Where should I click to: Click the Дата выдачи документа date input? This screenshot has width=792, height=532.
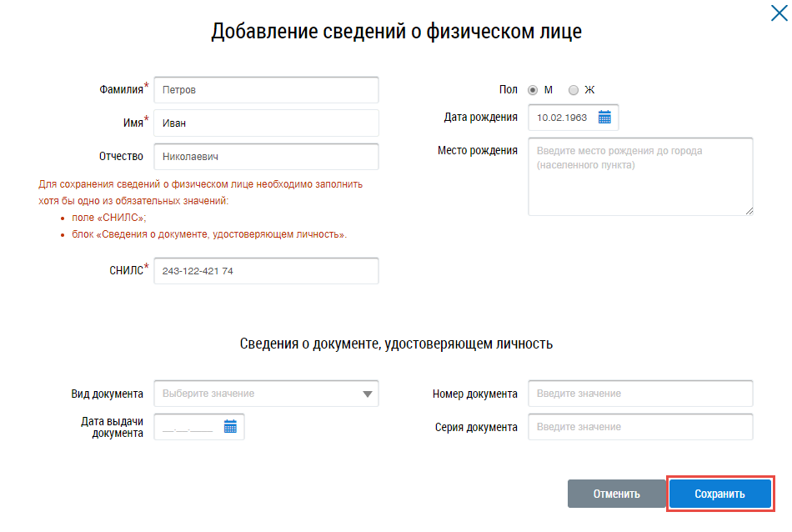coord(188,427)
